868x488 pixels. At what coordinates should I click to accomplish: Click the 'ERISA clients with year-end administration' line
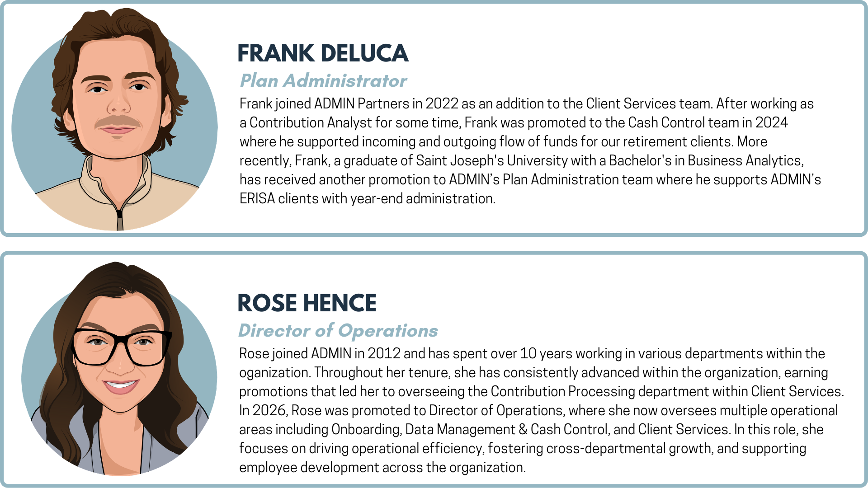pyautogui.click(x=368, y=198)
